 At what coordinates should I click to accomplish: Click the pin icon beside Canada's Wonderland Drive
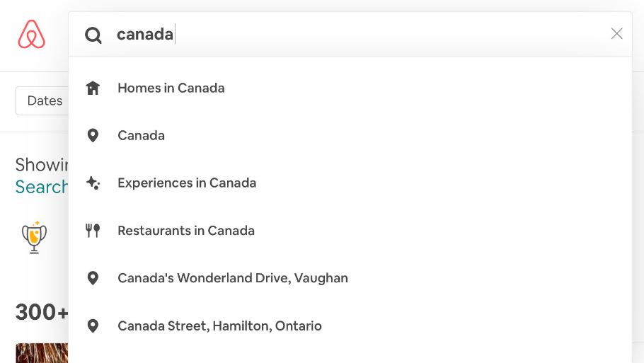93,278
